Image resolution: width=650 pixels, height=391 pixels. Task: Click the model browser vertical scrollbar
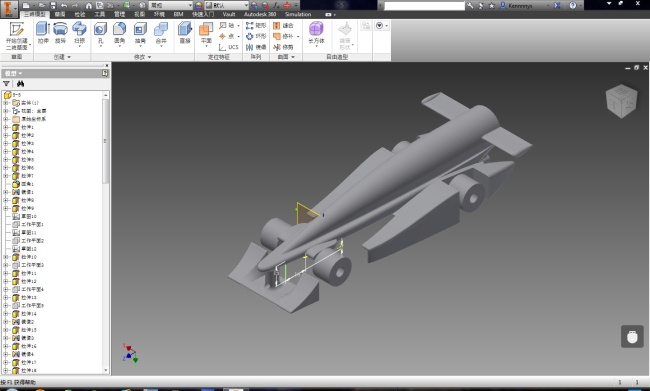tap(105, 141)
